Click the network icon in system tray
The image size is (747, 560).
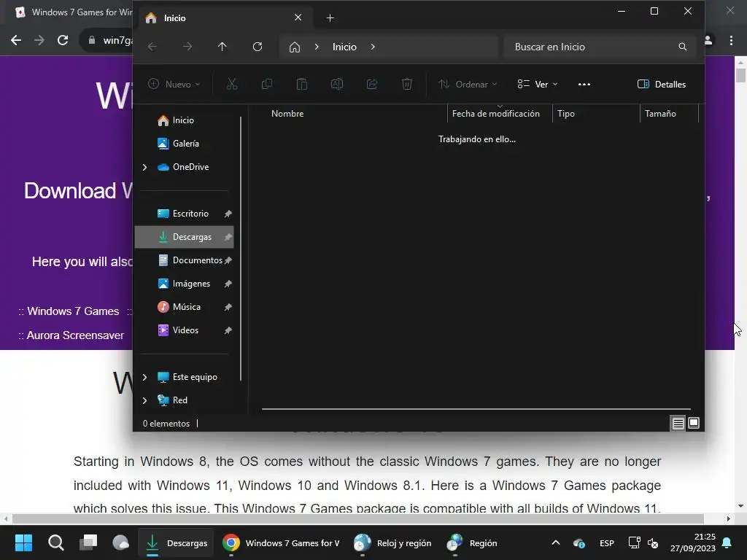pos(634,542)
